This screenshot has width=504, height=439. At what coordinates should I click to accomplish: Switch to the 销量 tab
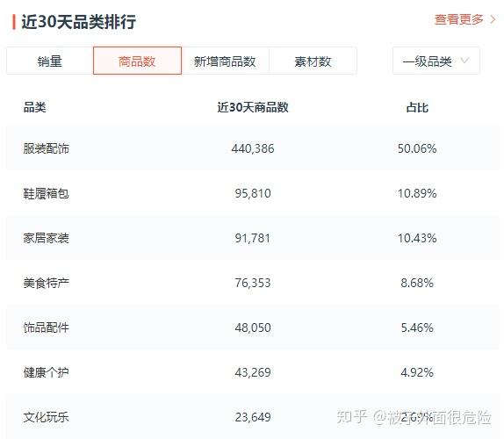click(x=49, y=61)
